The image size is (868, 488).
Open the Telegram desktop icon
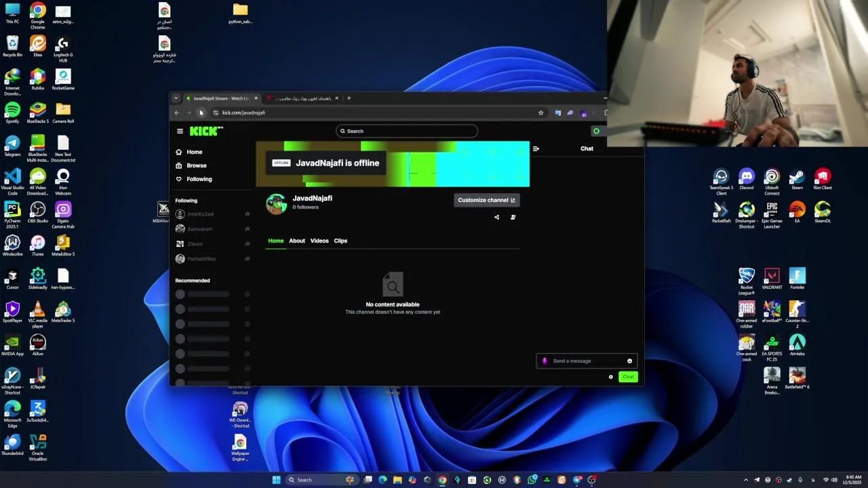click(x=12, y=146)
